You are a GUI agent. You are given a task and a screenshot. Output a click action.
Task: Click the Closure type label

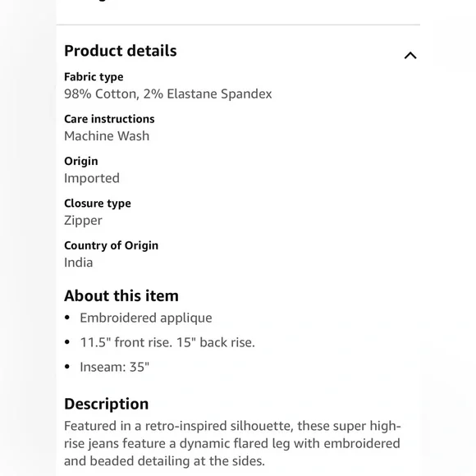click(98, 204)
